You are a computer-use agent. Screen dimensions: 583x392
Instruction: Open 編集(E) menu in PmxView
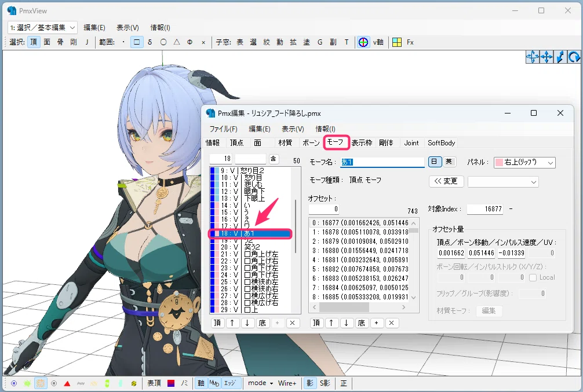pyautogui.click(x=94, y=27)
